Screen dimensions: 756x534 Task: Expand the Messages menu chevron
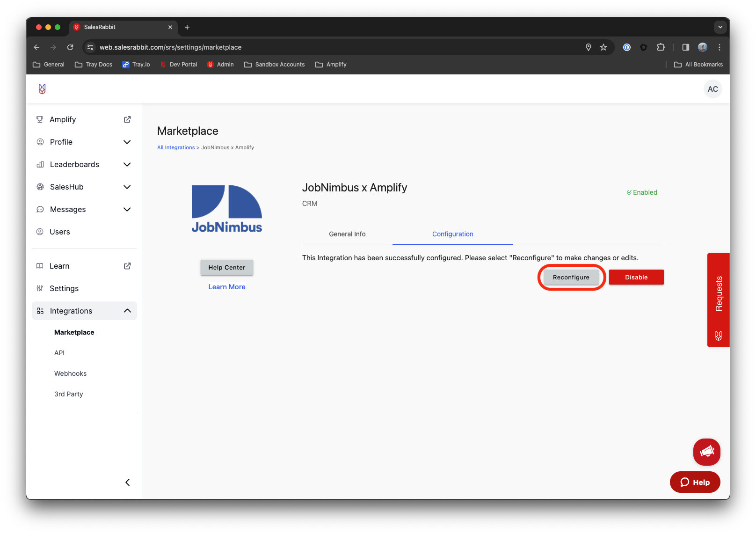pyautogui.click(x=127, y=209)
